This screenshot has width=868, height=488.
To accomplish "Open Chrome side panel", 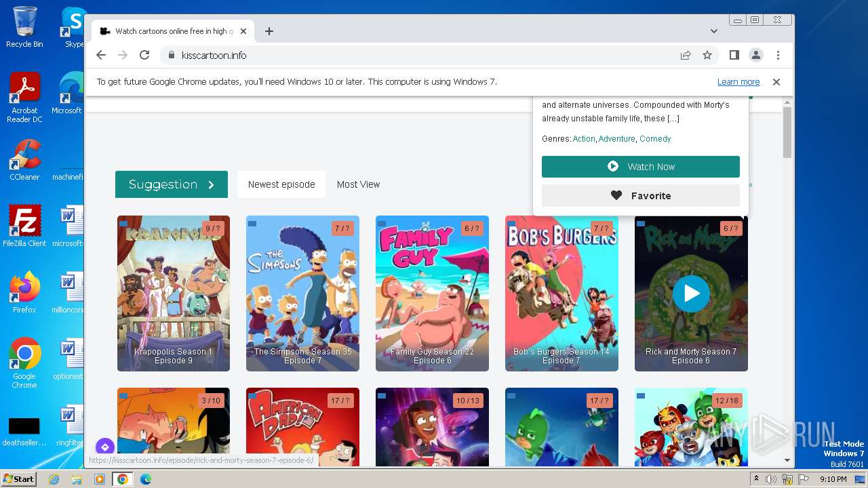I will pos(734,56).
